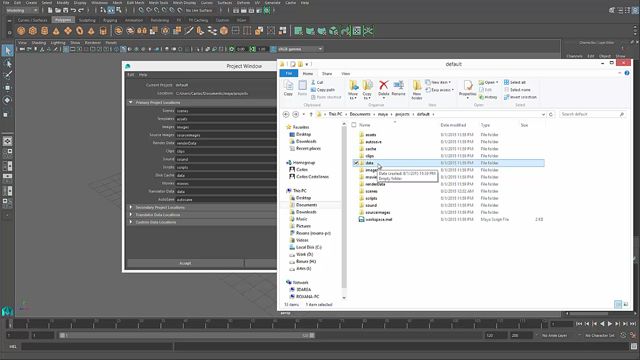Click the Accept button in Project Window
The image size is (640, 360).
[x=185, y=263]
